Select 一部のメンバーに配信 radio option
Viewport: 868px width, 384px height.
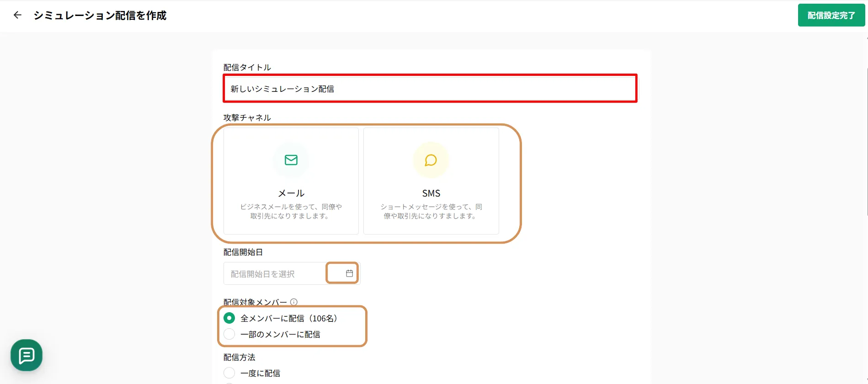[229, 334]
